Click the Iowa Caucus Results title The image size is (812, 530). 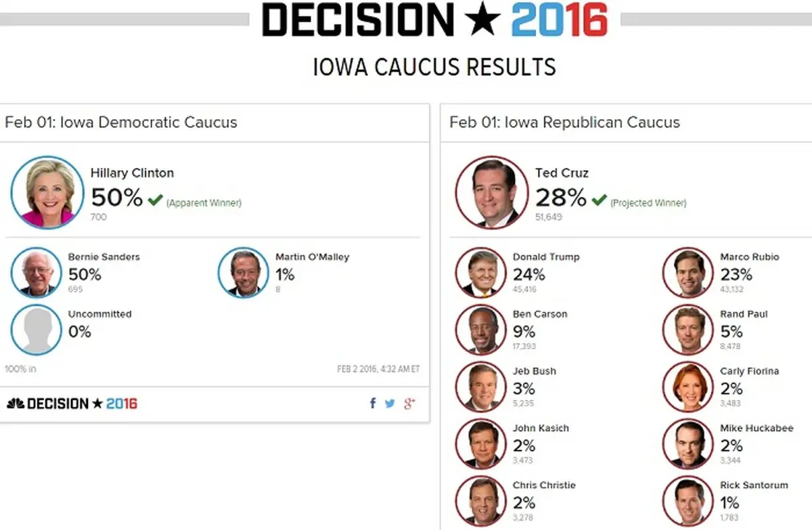(x=434, y=68)
